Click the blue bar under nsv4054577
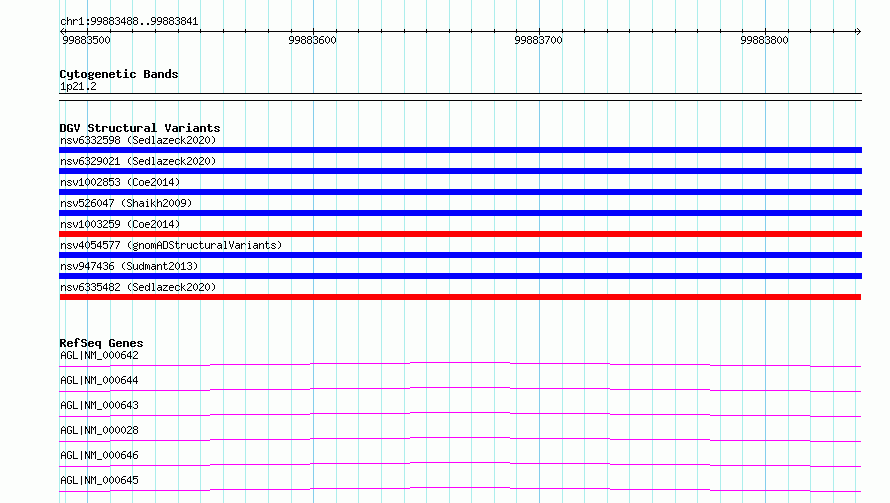 coord(460,255)
